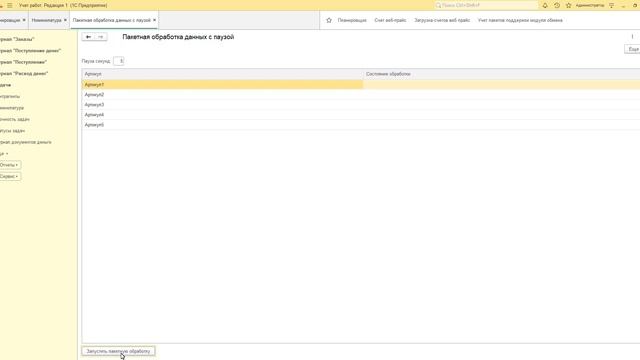Expand the Сервис dropdown button
This screenshot has width=640, height=360.
click(9, 176)
